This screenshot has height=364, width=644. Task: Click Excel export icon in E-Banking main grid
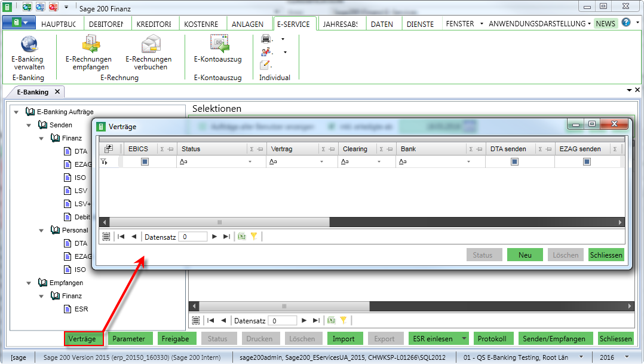pyautogui.click(x=332, y=320)
